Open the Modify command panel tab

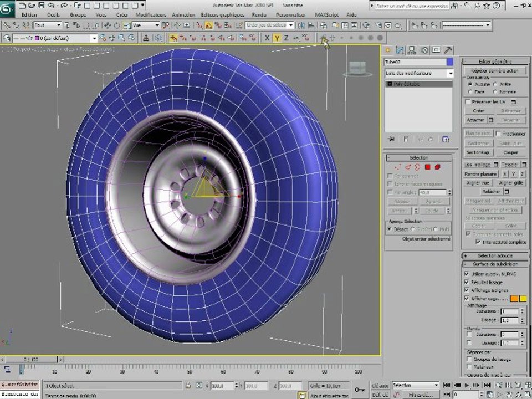click(400, 50)
